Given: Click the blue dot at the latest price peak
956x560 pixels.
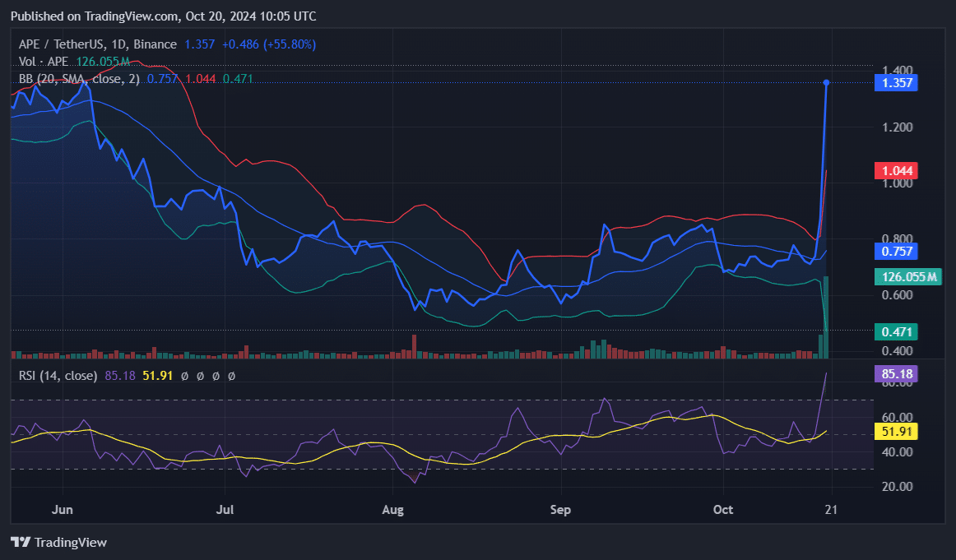Looking at the screenshot, I should click(826, 82).
